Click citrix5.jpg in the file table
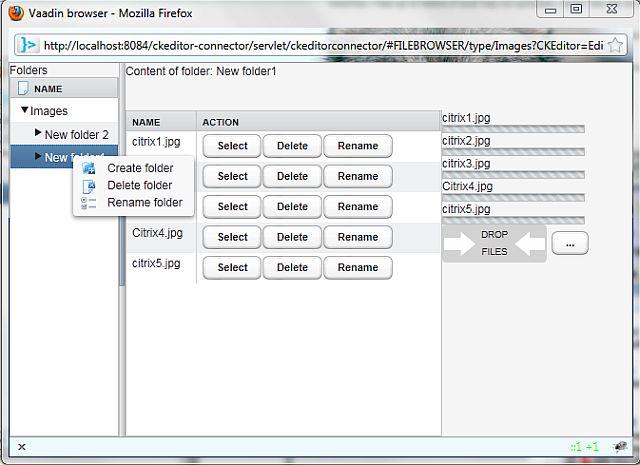 point(156,263)
